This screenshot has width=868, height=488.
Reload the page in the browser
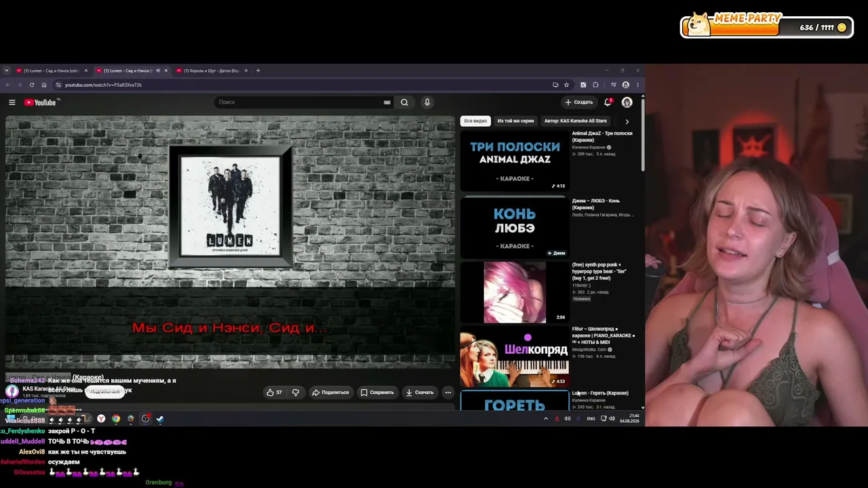(31, 85)
